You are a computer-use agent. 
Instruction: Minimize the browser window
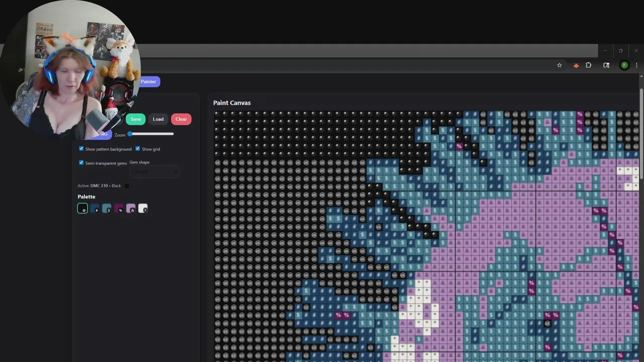pyautogui.click(x=605, y=50)
